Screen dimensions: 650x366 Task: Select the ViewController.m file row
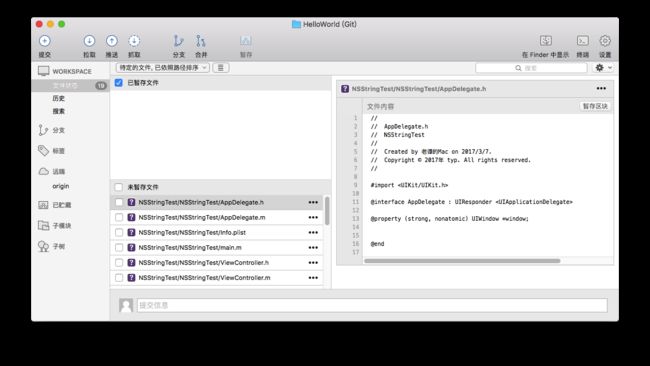click(216, 278)
